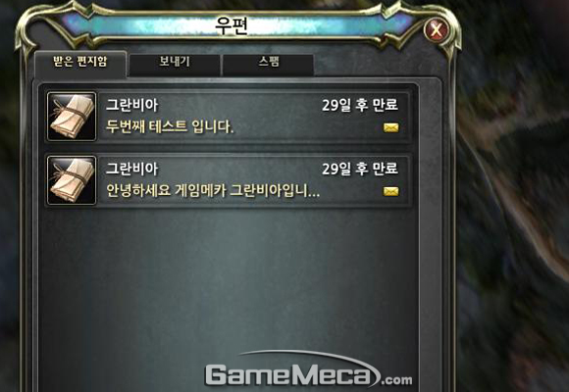Close the 우편 mail window

(436, 30)
